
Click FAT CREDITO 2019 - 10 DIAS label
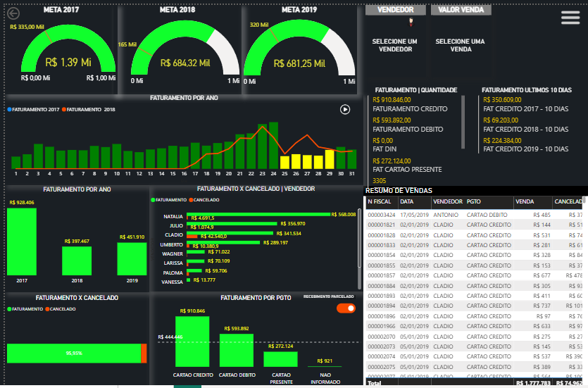coord(526,149)
